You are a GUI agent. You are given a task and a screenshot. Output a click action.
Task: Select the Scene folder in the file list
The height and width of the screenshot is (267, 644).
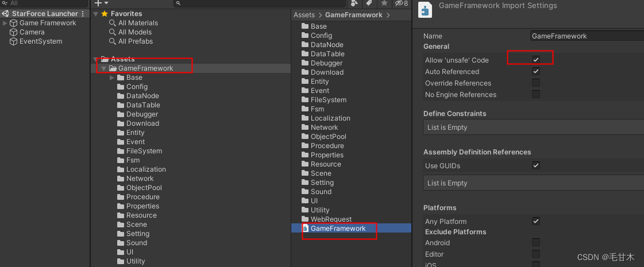(x=321, y=173)
